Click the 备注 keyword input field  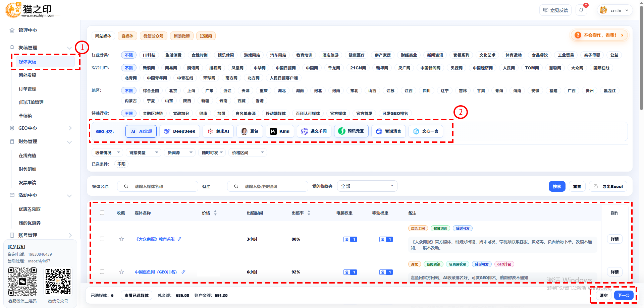[x=268, y=186]
